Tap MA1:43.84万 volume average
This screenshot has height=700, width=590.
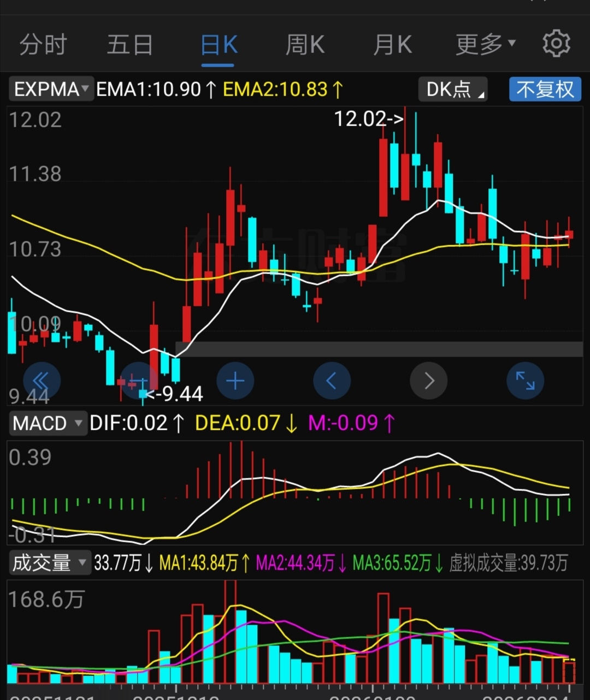[205, 562]
